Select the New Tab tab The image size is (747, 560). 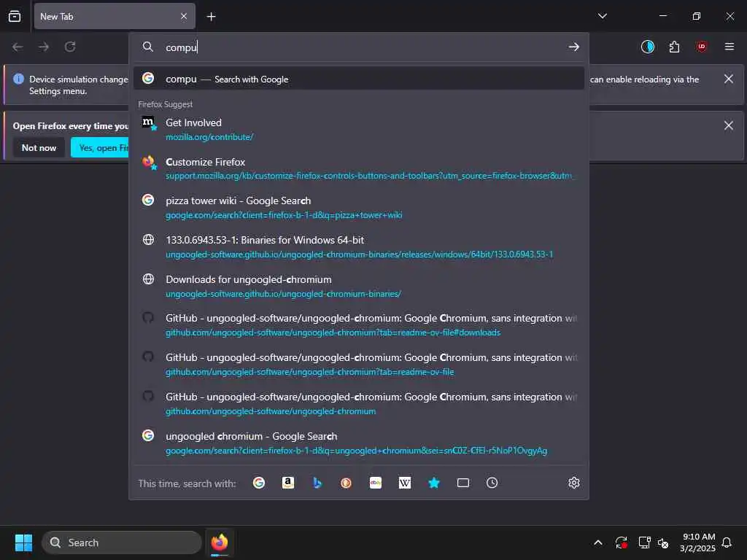tap(115, 16)
